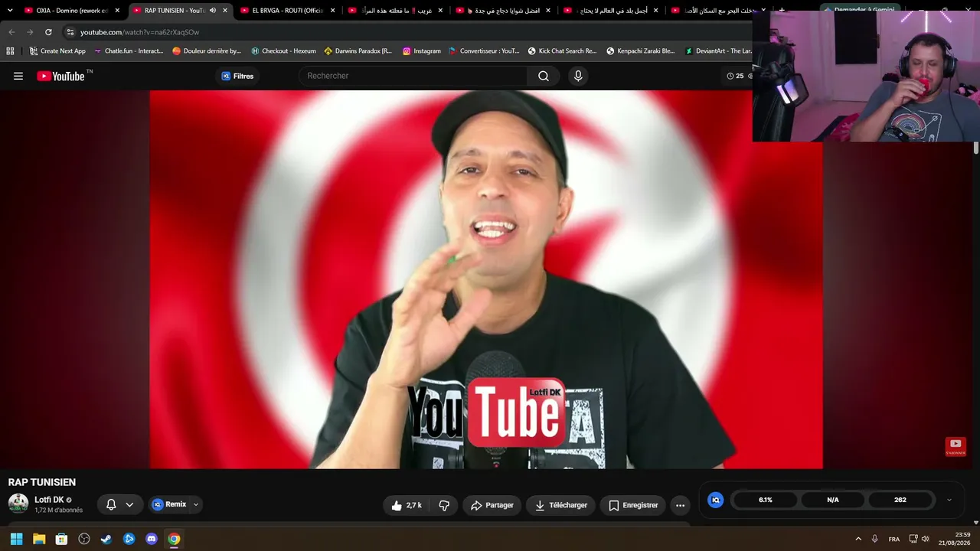
Task: Click the Télécharger download button
Action: click(x=561, y=505)
